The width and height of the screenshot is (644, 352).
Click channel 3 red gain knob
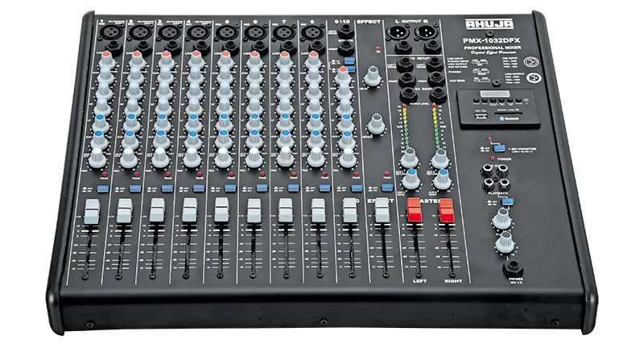[x=167, y=60]
